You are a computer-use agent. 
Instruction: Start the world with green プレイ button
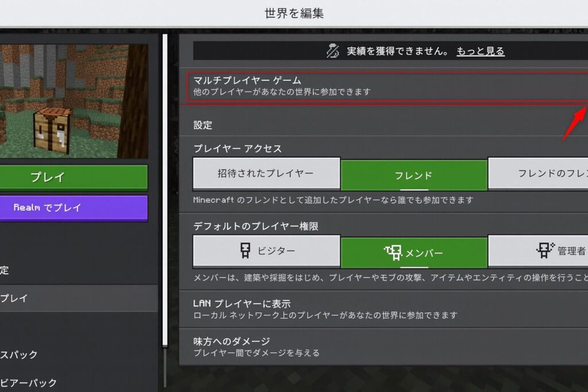(x=74, y=177)
